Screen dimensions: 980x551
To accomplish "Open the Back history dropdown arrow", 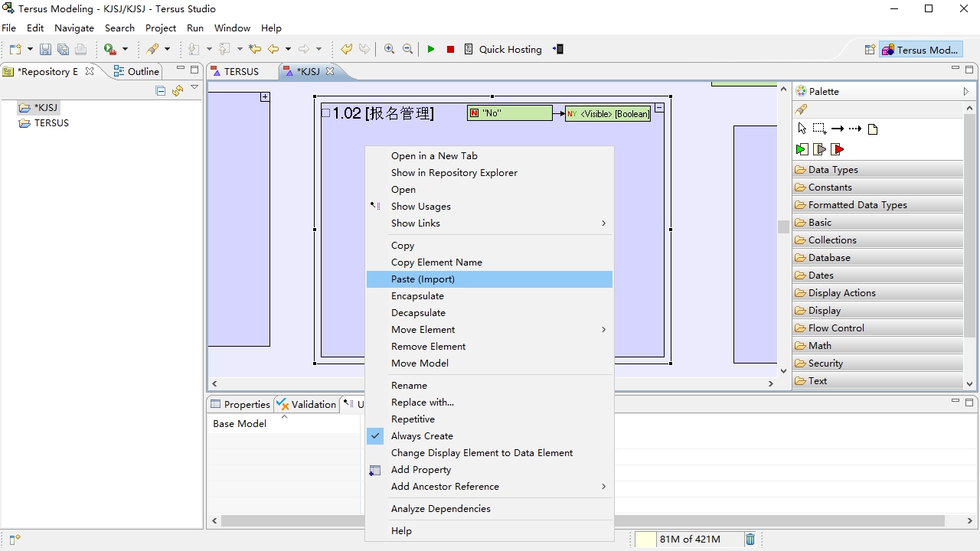I will pyautogui.click(x=288, y=49).
